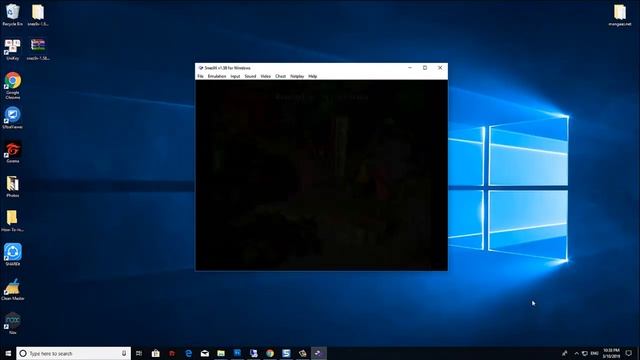Click the blue S app on taskbar
The width and height of the screenshot is (640, 360).
pos(286,353)
